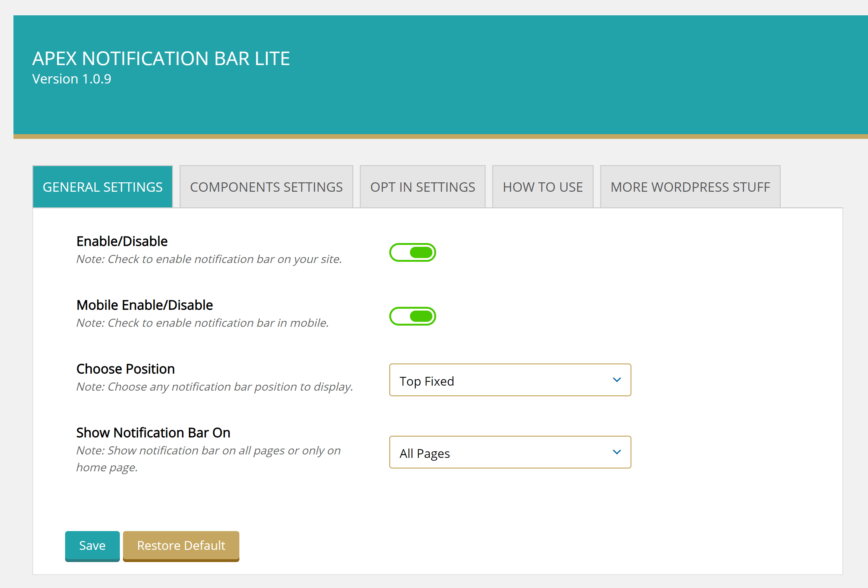Screen dimensions: 868x588
Task: Switch to Components Settings tab
Action: click(266, 187)
